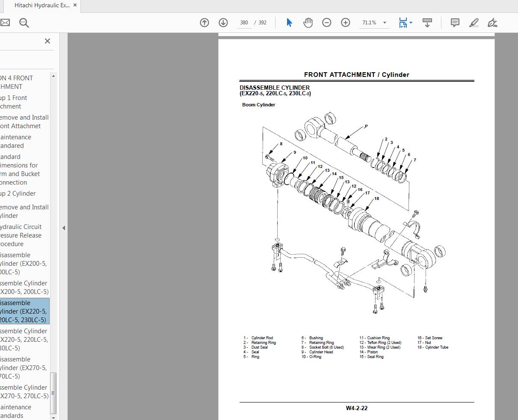Open the Comment tool
This screenshot has width=518, height=420.
455,23
